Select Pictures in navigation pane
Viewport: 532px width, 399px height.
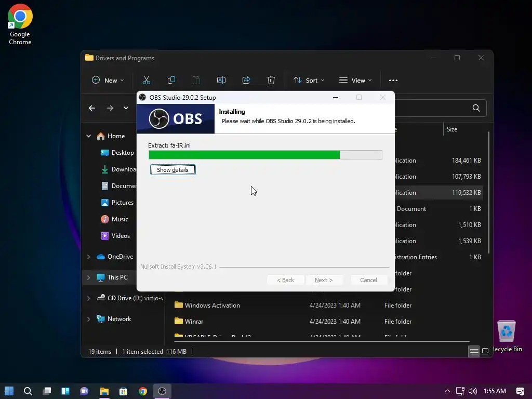pos(117,203)
